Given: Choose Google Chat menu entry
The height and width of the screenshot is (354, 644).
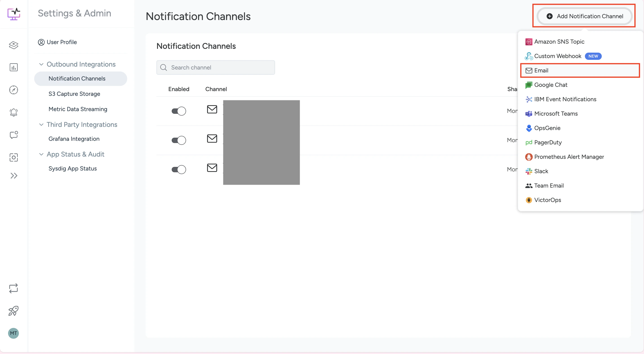Looking at the screenshot, I should 580,85.
